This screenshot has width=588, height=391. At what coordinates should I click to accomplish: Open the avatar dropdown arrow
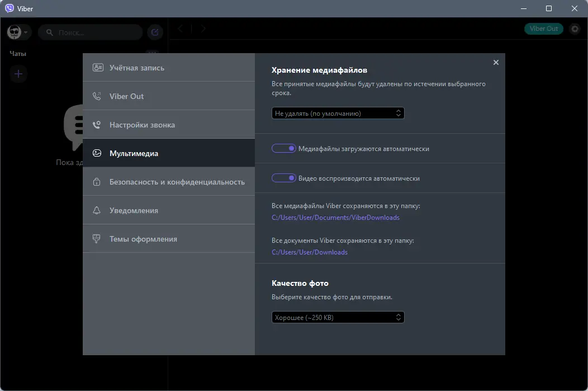tap(26, 32)
